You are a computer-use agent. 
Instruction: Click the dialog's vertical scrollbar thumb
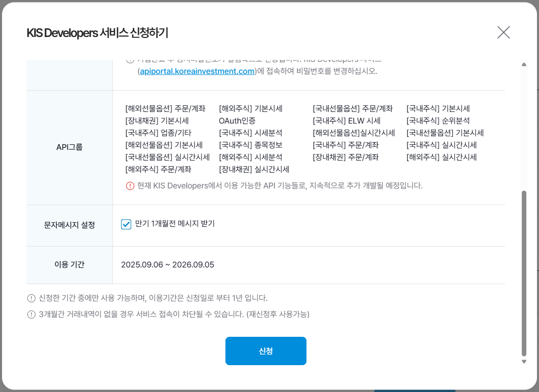524,273
